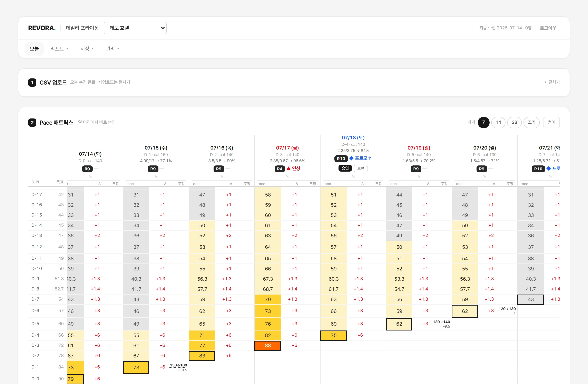Click the D-4 · cat 140 text on 07/18
Screen dimensions: 588x384
(x=353, y=145)
